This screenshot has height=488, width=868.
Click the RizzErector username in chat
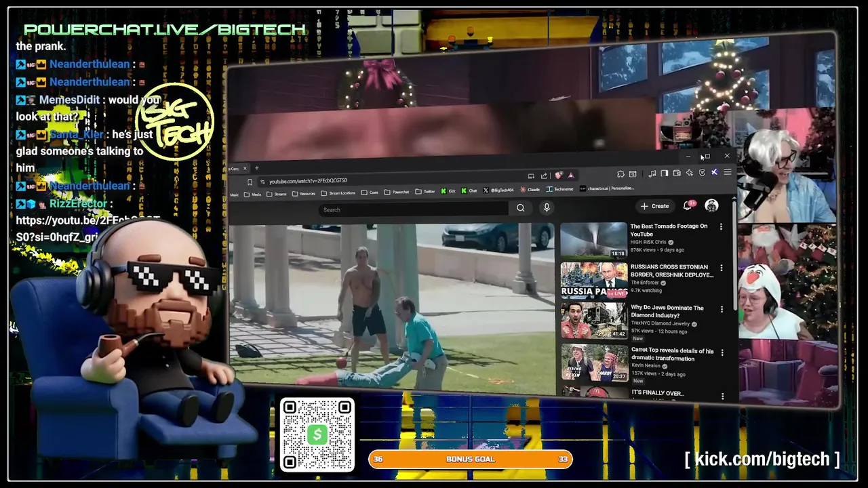79,203
